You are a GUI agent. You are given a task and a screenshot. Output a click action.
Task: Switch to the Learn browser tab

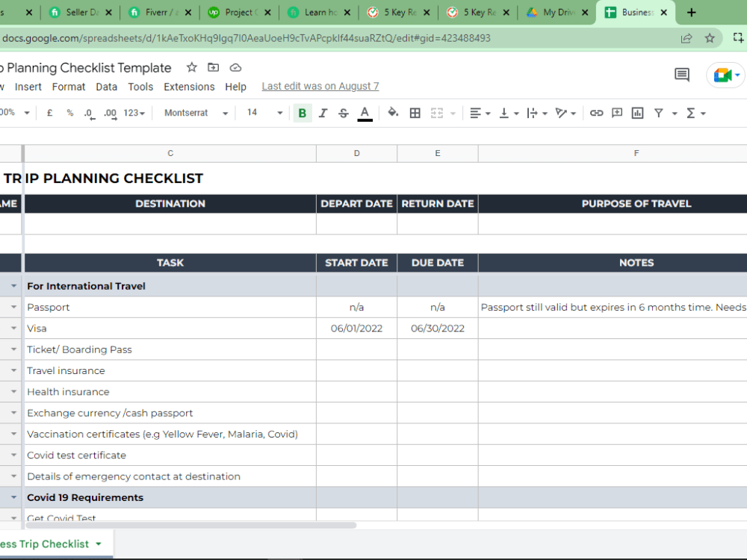click(318, 13)
